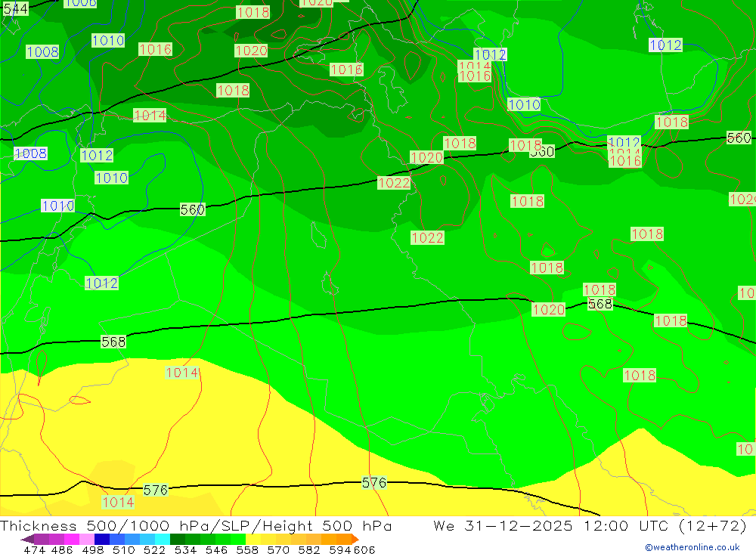The height and width of the screenshot is (554, 756).
Task: Click the 570 legend value
Action: click(x=277, y=549)
